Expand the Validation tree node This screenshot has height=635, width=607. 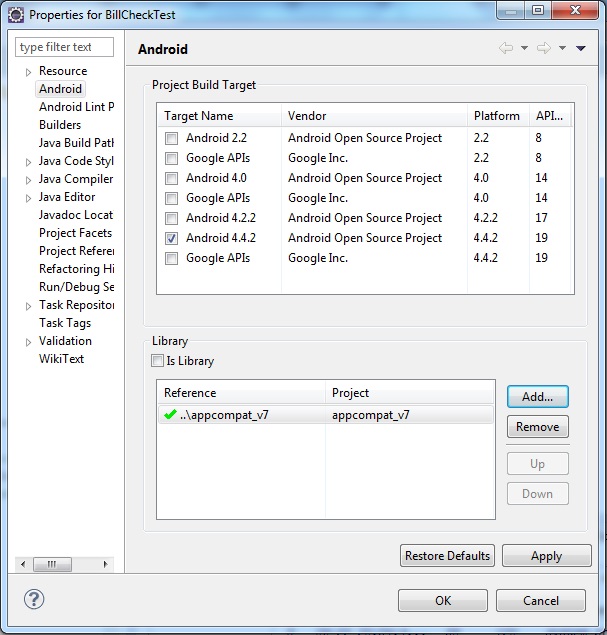(x=28, y=341)
